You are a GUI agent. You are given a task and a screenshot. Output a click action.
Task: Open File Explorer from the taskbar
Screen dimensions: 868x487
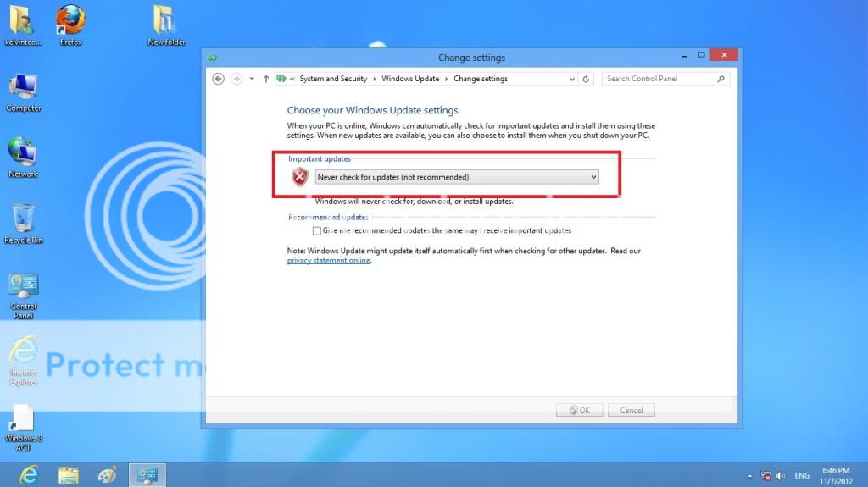(x=69, y=474)
